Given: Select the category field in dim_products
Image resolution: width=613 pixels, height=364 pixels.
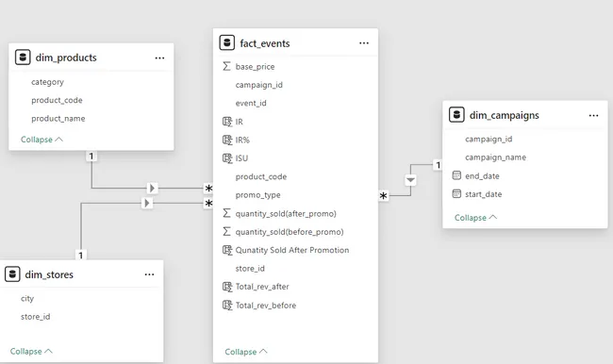Looking at the screenshot, I should [x=47, y=82].
